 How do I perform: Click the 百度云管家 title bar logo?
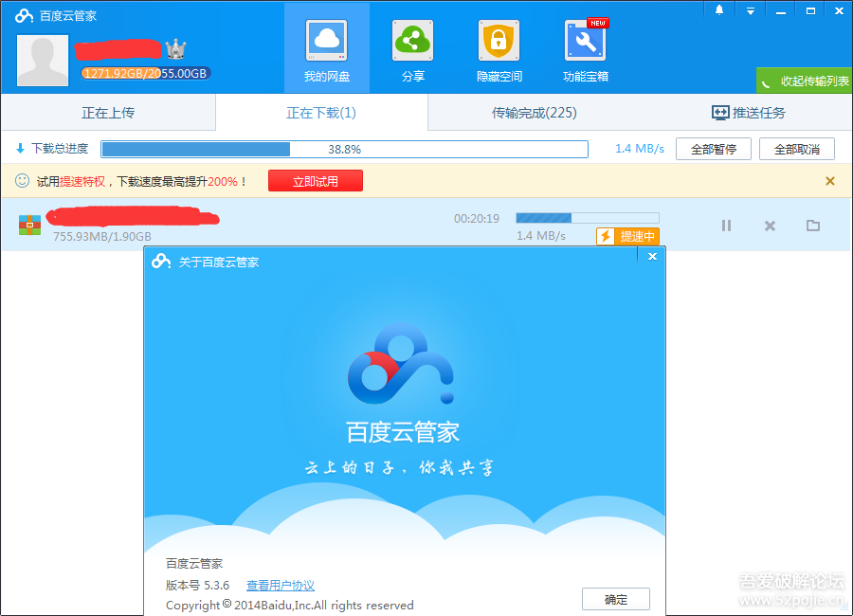tap(24, 16)
